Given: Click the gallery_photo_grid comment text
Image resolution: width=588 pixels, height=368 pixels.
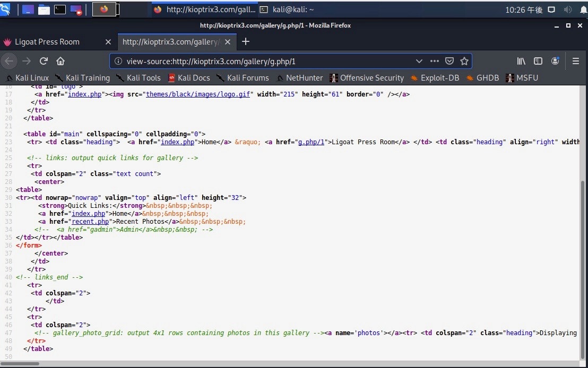Looking at the screenshot, I should tap(179, 333).
